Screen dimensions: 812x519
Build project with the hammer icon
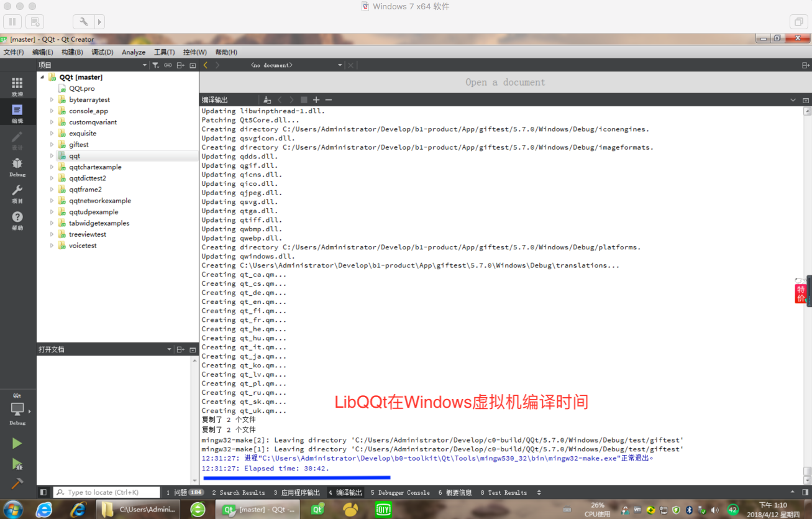point(17,483)
